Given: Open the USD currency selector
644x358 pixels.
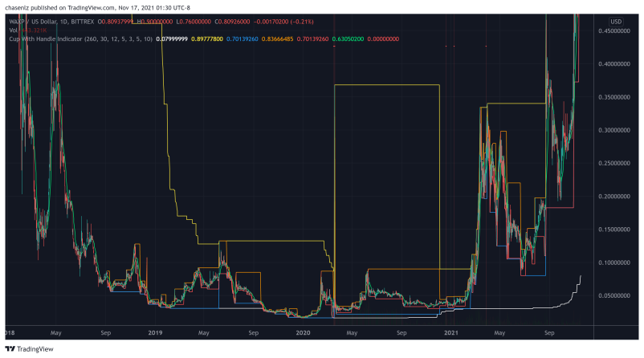Looking at the screenshot, I should (x=616, y=22).
